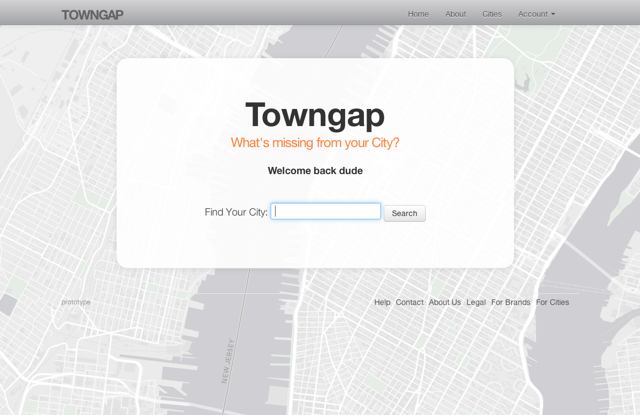Viewport: 640px width, 415px height.
Task: Open the Contact footer link
Action: (x=409, y=302)
